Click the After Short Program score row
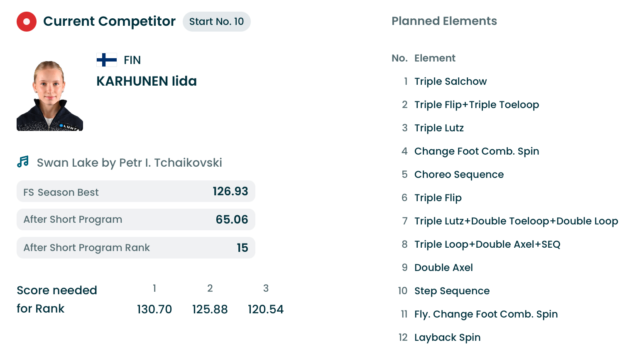 tap(136, 219)
